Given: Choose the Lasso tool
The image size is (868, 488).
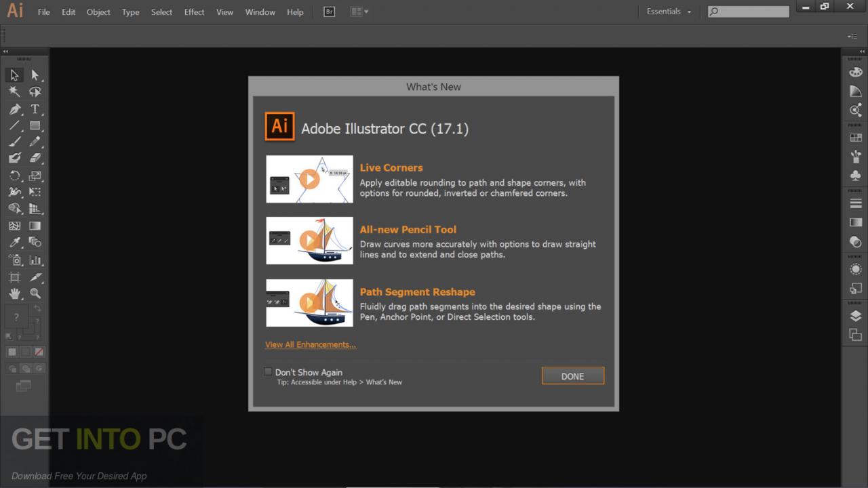Looking at the screenshot, I should click(x=35, y=91).
